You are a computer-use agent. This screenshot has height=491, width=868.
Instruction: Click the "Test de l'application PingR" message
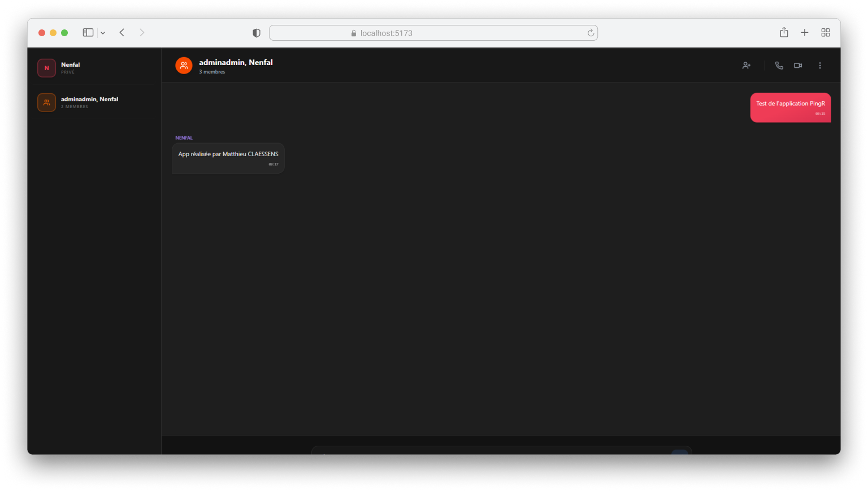[x=790, y=104]
